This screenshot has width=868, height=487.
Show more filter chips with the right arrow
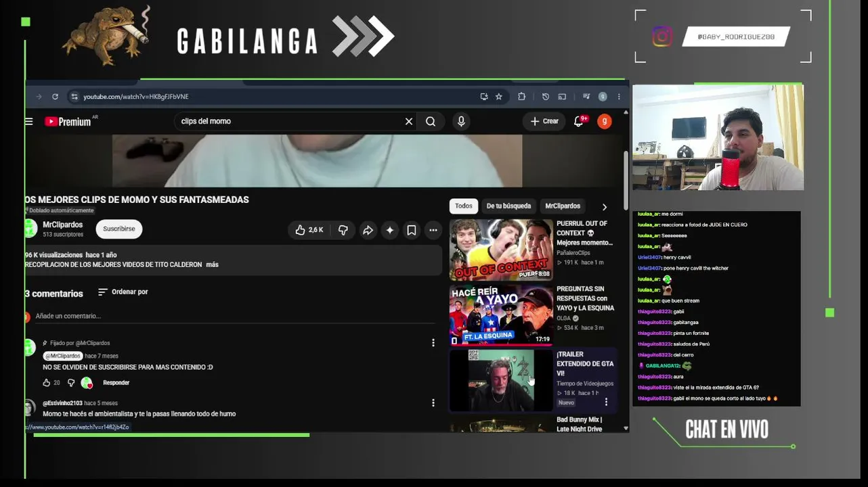tap(605, 207)
